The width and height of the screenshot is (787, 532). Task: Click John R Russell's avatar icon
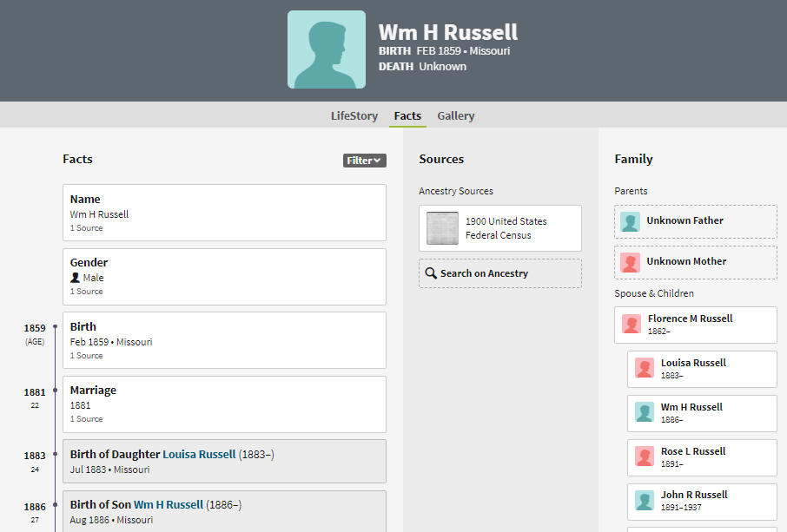point(645,500)
